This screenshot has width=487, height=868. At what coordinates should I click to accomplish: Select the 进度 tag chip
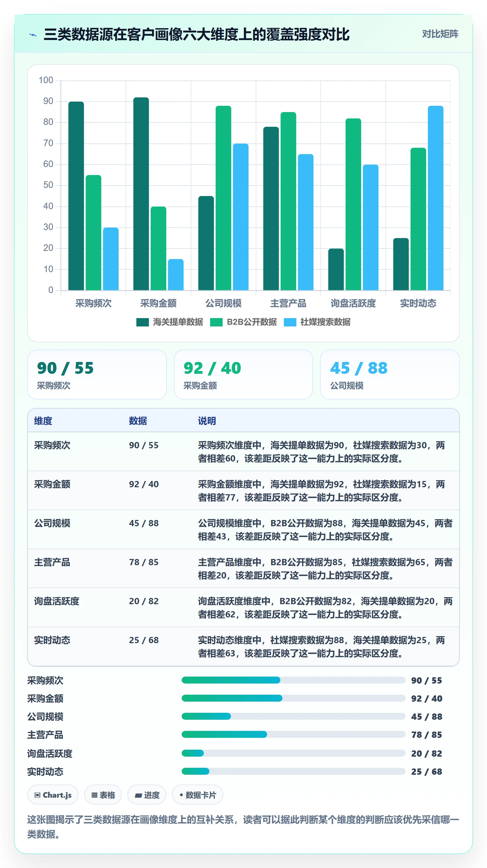pyautogui.click(x=147, y=795)
